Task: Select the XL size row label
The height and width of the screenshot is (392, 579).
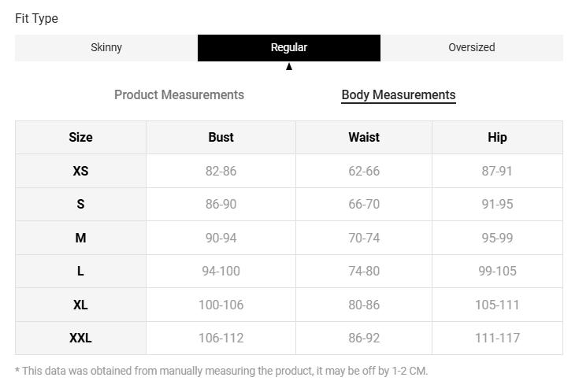Action: pyautogui.click(x=80, y=305)
